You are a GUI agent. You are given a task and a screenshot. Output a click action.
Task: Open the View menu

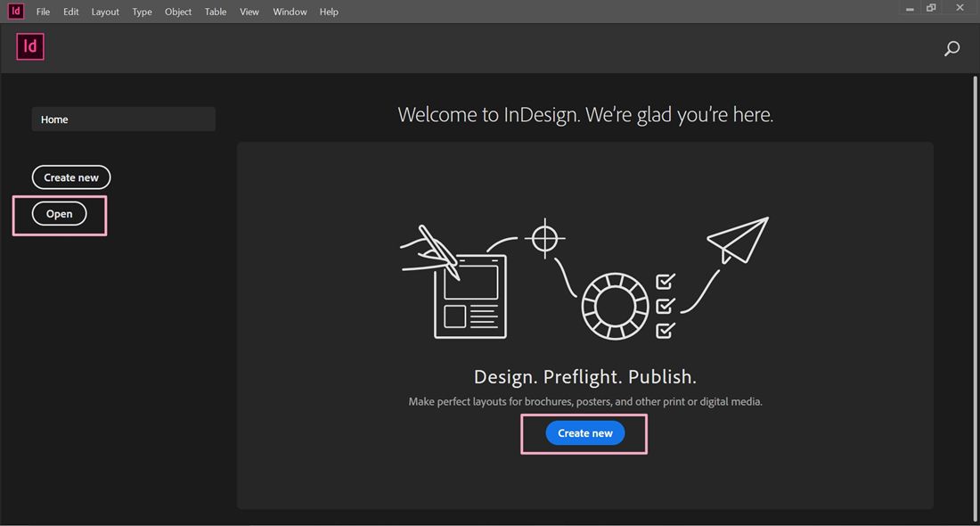tap(249, 12)
